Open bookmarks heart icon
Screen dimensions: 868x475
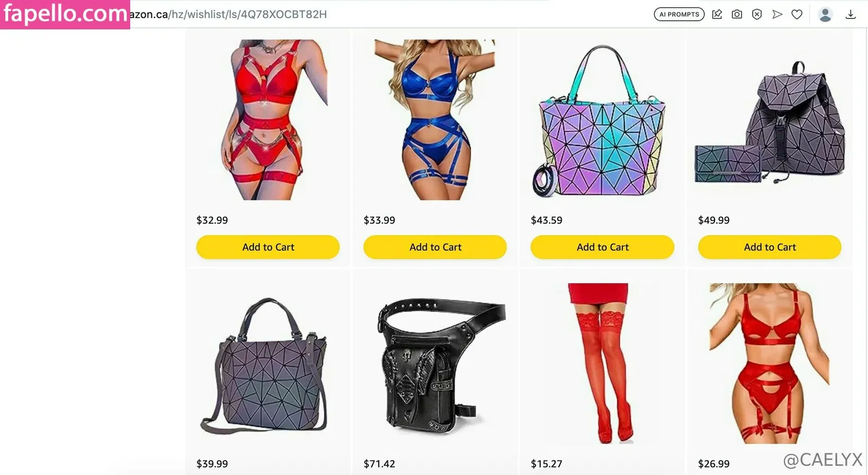(x=797, y=15)
